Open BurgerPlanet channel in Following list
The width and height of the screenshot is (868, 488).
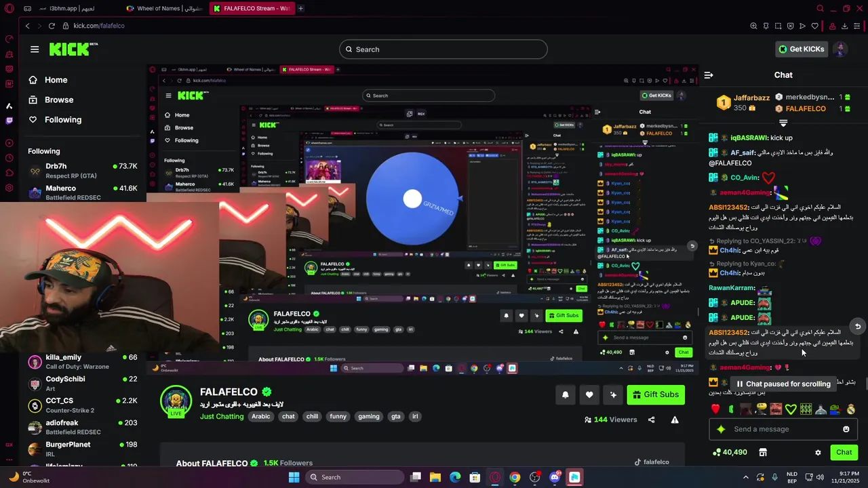pos(82,449)
